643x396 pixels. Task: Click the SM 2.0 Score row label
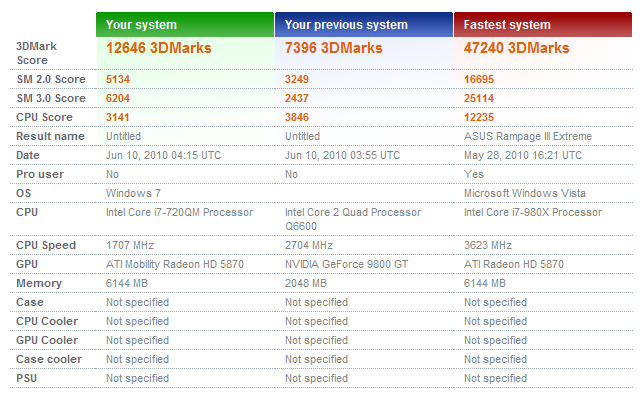tap(51, 79)
